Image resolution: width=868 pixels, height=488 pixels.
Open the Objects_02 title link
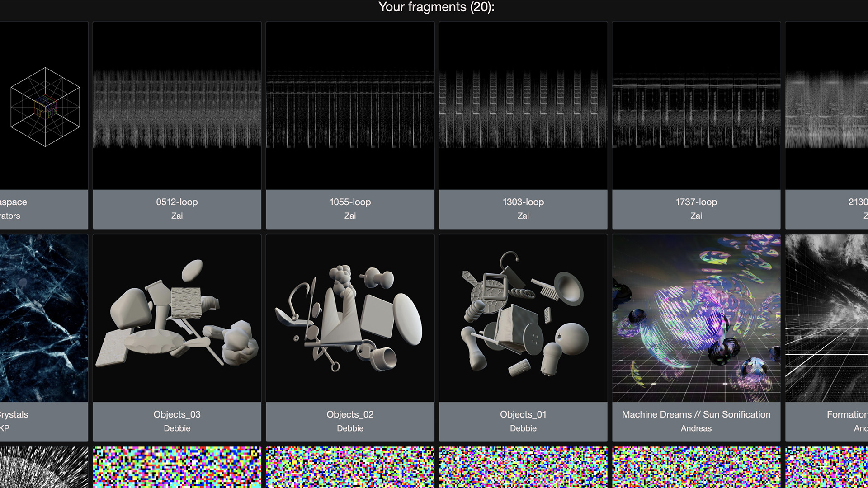[350, 414]
